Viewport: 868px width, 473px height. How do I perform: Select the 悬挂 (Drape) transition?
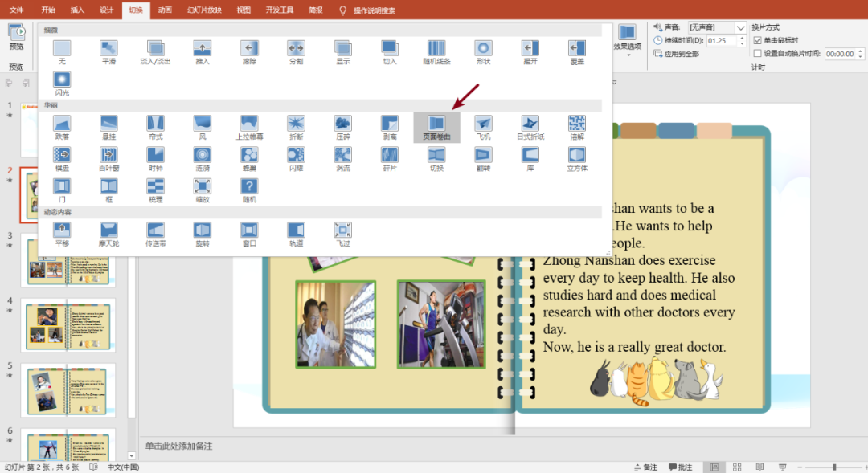point(108,127)
